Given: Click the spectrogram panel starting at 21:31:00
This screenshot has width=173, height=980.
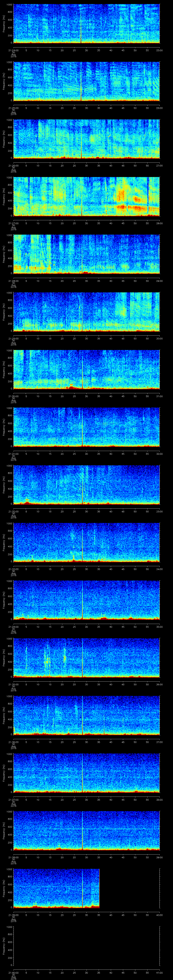Looking at the screenshot, I should (86, 427).
